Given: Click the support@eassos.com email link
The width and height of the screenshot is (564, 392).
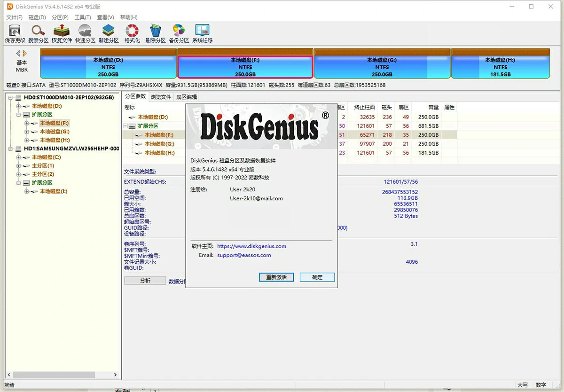Looking at the screenshot, I should (x=244, y=255).
